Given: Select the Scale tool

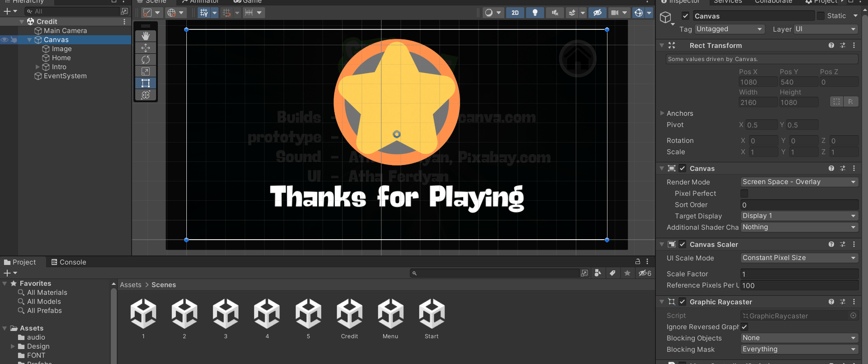Looking at the screenshot, I should click(x=146, y=71).
